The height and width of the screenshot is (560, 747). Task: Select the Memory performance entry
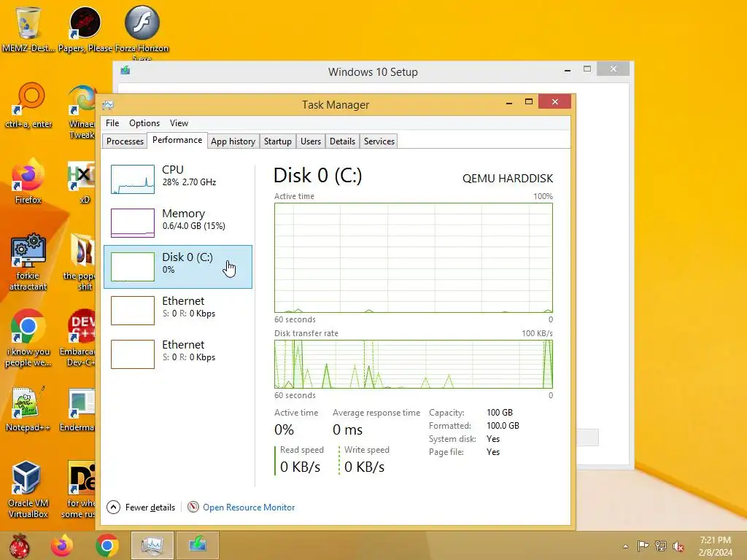click(x=178, y=223)
